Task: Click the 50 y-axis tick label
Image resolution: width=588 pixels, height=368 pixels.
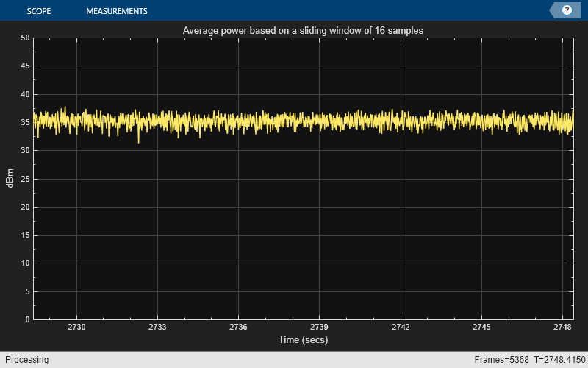Action: (25, 38)
